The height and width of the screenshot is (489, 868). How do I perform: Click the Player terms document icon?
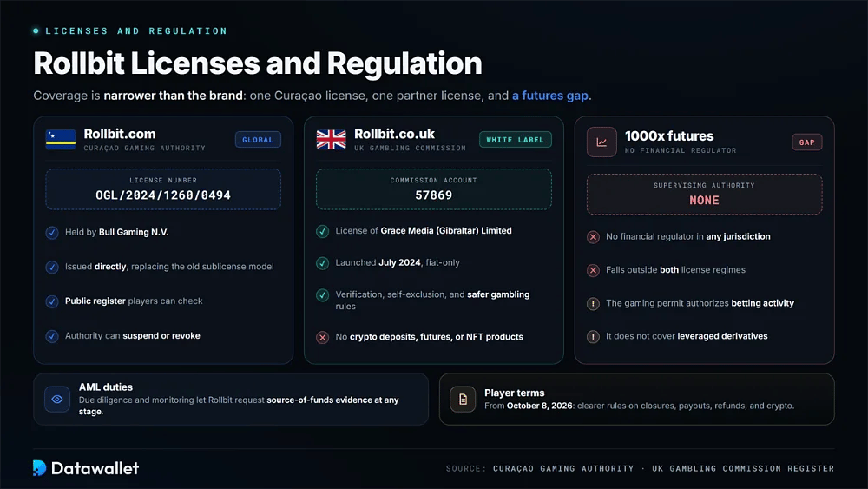click(463, 400)
